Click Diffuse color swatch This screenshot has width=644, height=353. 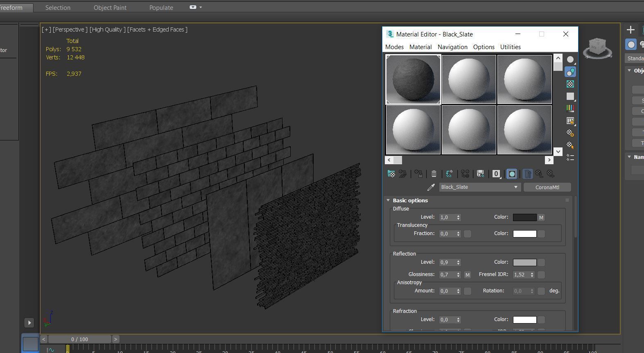(x=524, y=217)
